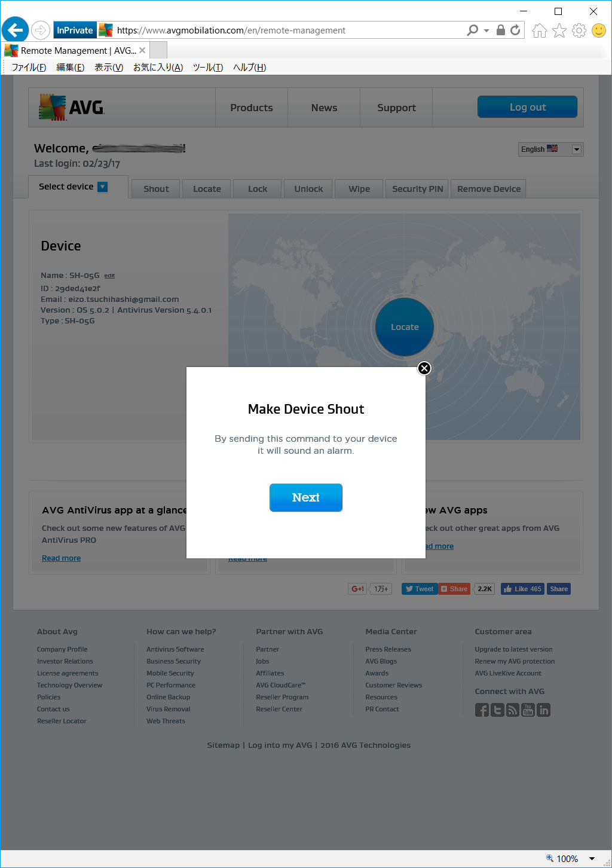The width and height of the screenshot is (612, 868).
Task: Open AVG YouTube channel icon
Action: pos(528,710)
